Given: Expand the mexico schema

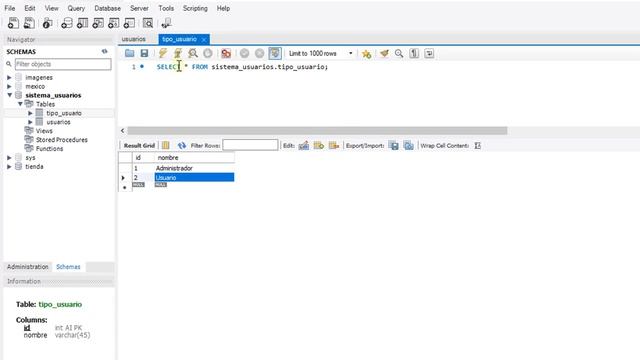Looking at the screenshot, I should click(x=9, y=86).
